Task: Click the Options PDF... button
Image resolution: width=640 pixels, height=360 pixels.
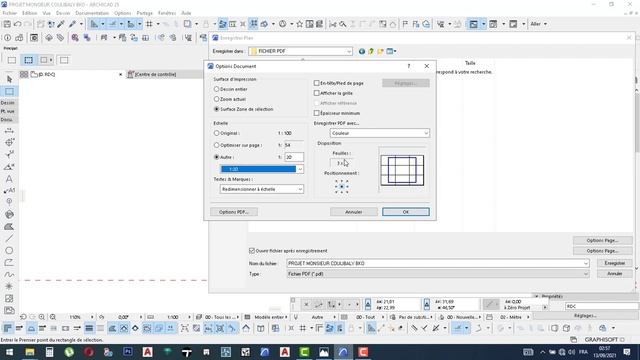Action: click(234, 212)
